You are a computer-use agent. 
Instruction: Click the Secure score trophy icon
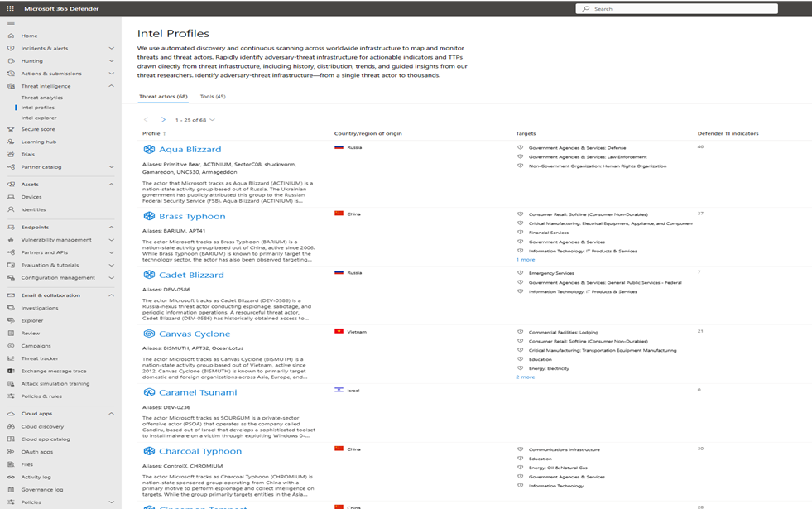pos(11,129)
